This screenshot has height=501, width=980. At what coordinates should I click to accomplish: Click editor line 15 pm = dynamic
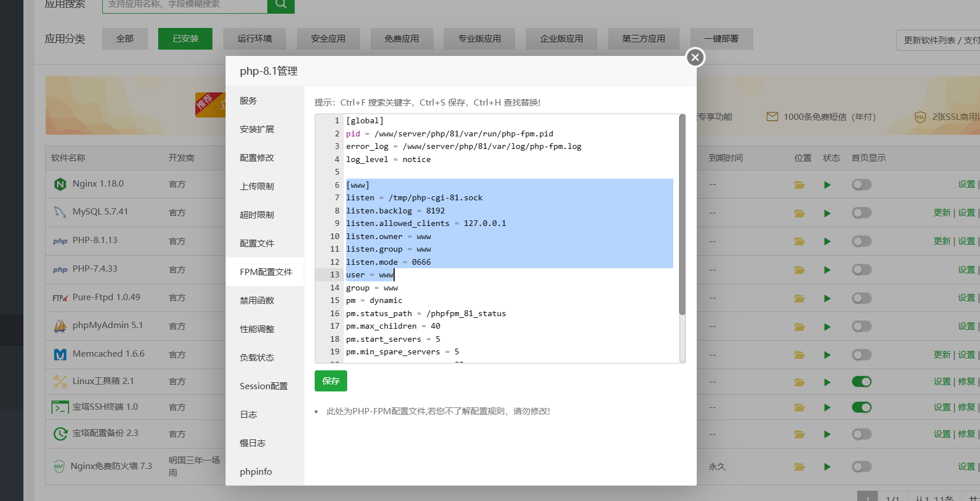pos(374,301)
